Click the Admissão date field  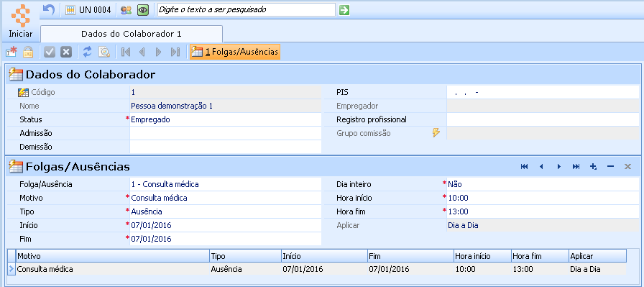click(x=226, y=133)
